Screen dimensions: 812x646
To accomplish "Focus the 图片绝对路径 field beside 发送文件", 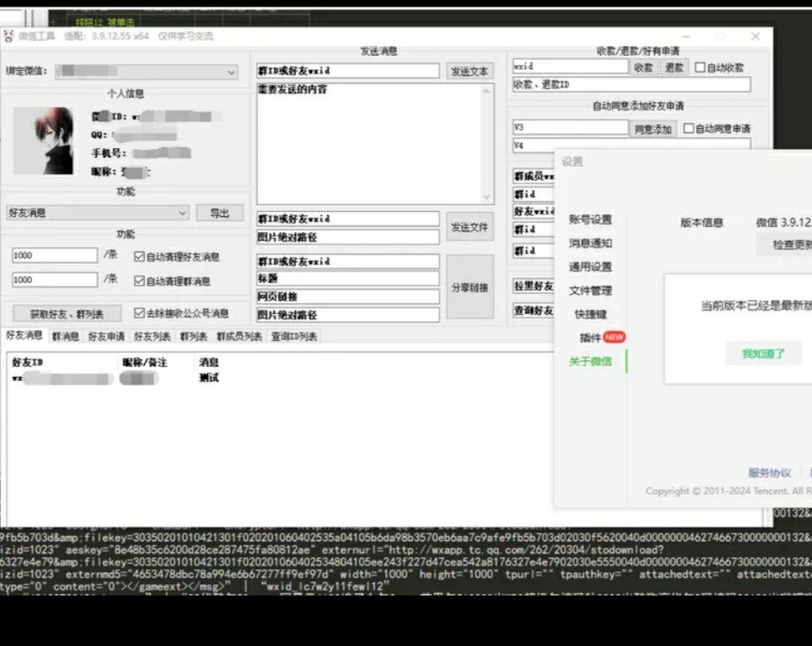I will (x=348, y=237).
